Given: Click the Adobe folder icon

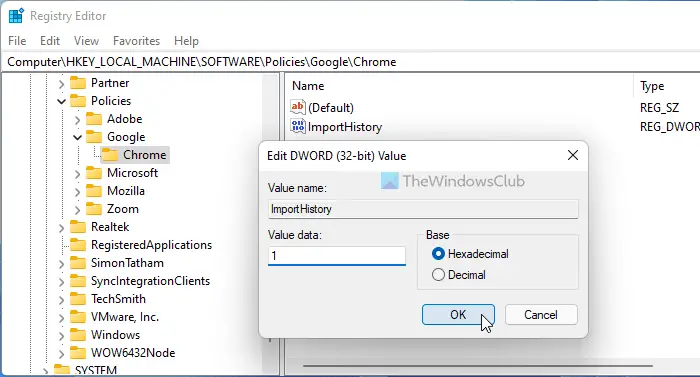Looking at the screenshot, I should click(94, 119).
